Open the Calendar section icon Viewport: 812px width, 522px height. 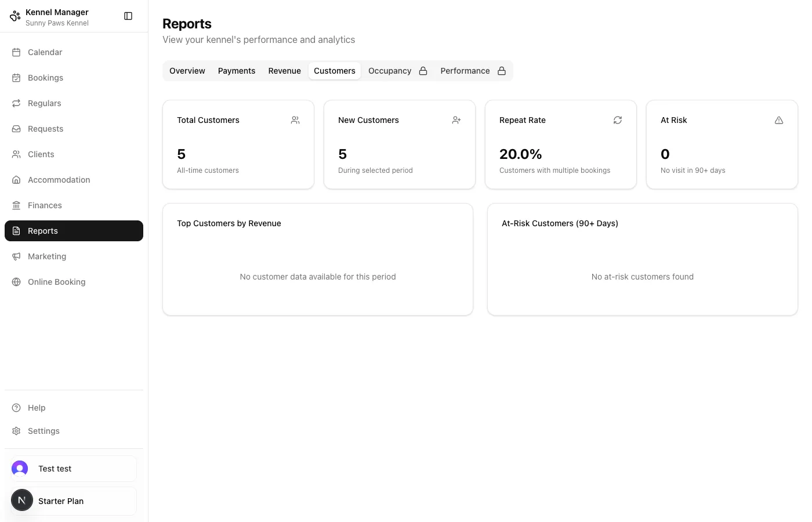16,52
